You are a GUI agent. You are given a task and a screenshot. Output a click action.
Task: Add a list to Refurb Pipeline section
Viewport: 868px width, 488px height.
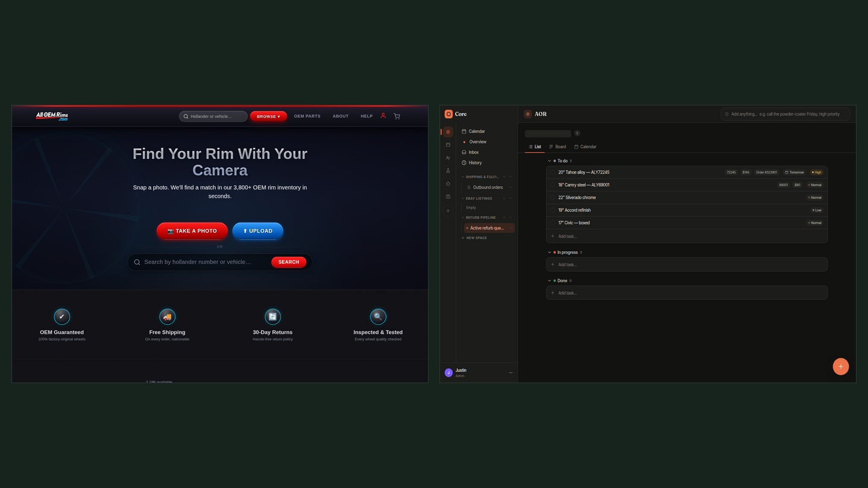504,217
